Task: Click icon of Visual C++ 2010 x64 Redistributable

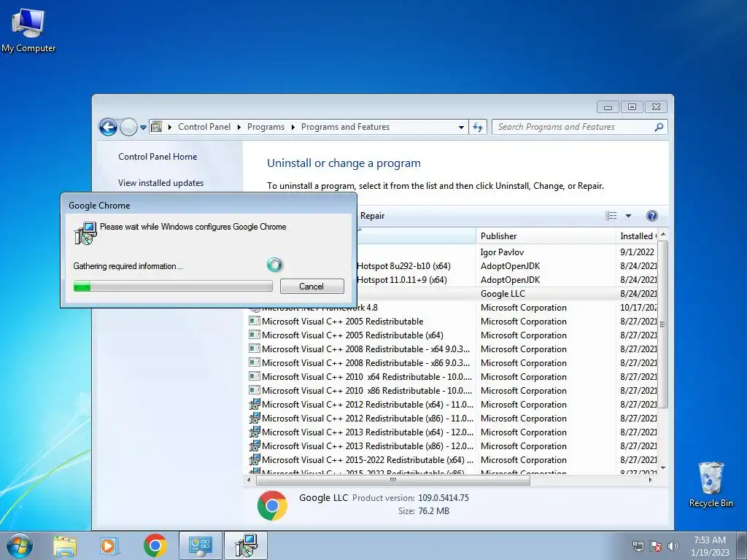Action: [x=255, y=377]
